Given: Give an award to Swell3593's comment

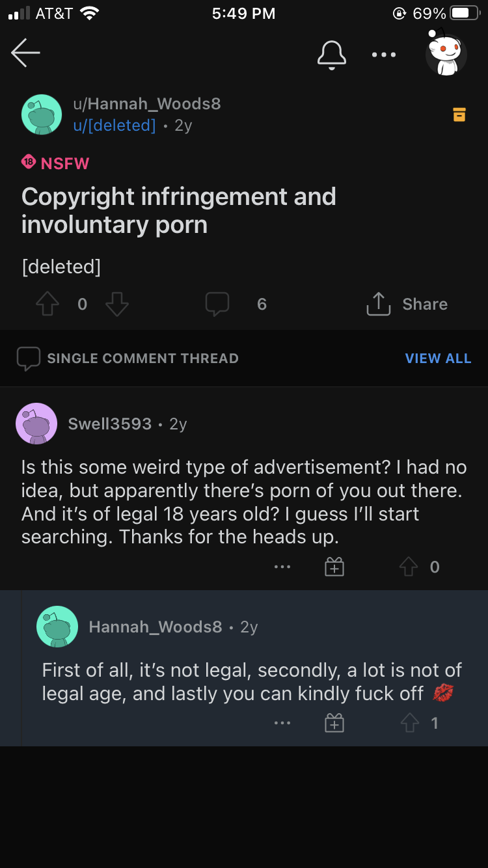Looking at the screenshot, I should [x=334, y=567].
